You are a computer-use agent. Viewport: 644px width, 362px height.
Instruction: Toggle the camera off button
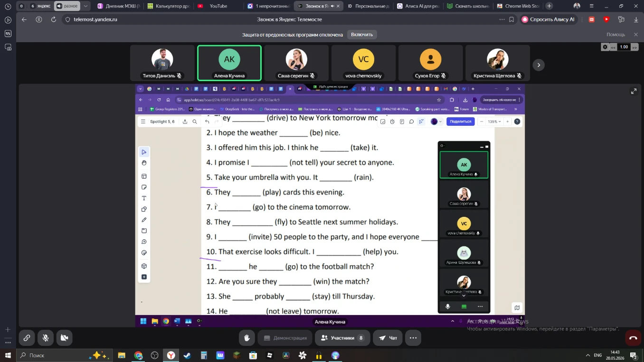64,338
